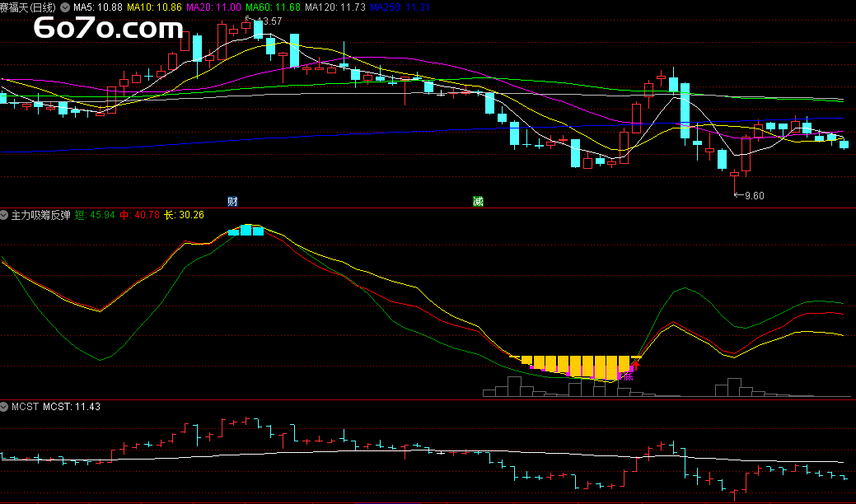Open the dropdown arrow beside 赛福天(日线)
The width and height of the screenshot is (856, 504).
[x=65, y=7]
